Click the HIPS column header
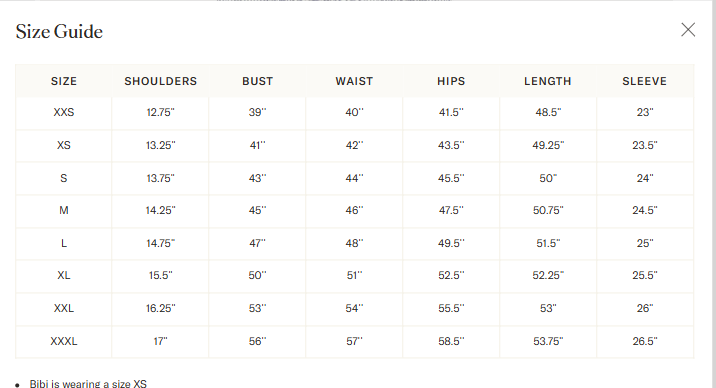Image resolution: width=716 pixels, height=388 pixels. tap(451, 81)
